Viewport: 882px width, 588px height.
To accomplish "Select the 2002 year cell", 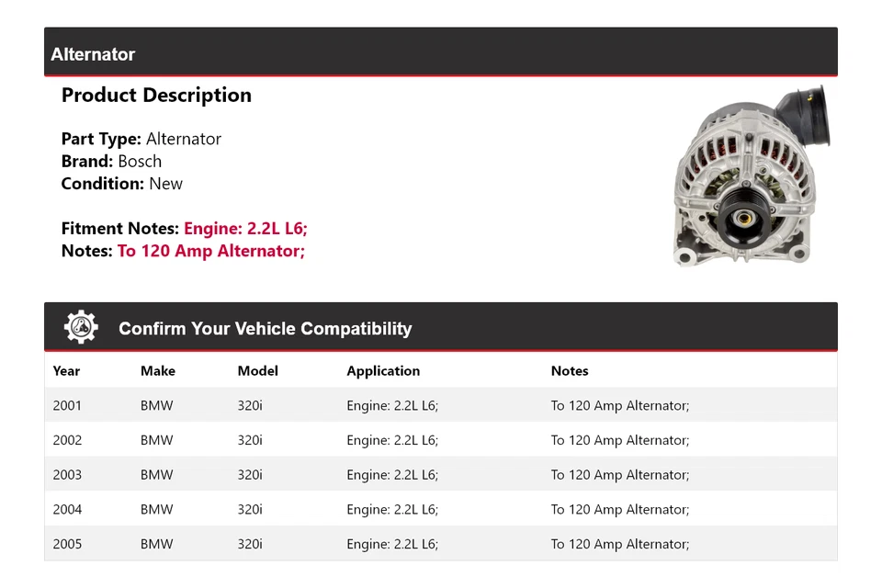I will (67, 440).
